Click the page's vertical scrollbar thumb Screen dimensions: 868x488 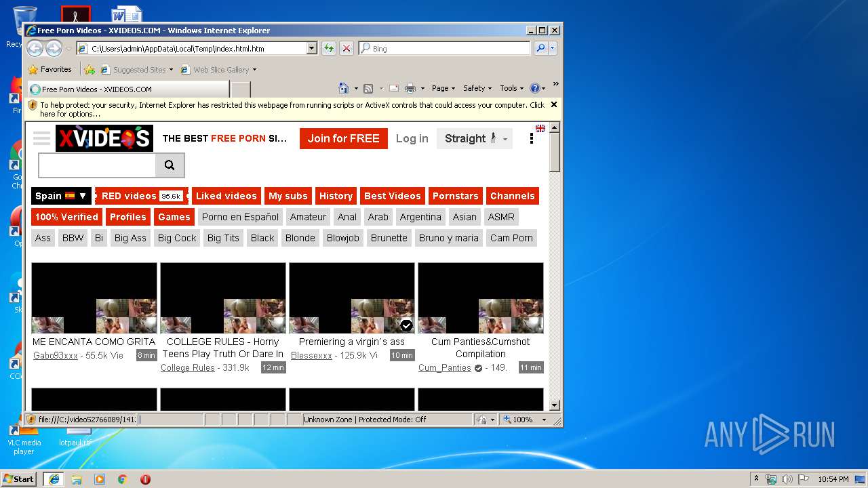click(555, 152)
